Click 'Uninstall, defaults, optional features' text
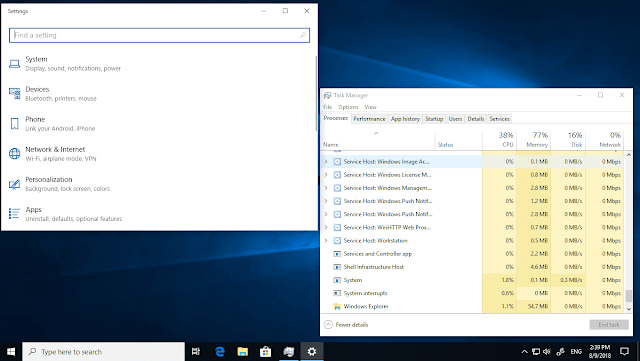The width and height of the screenshot is (640, 361). pos(73,219)
